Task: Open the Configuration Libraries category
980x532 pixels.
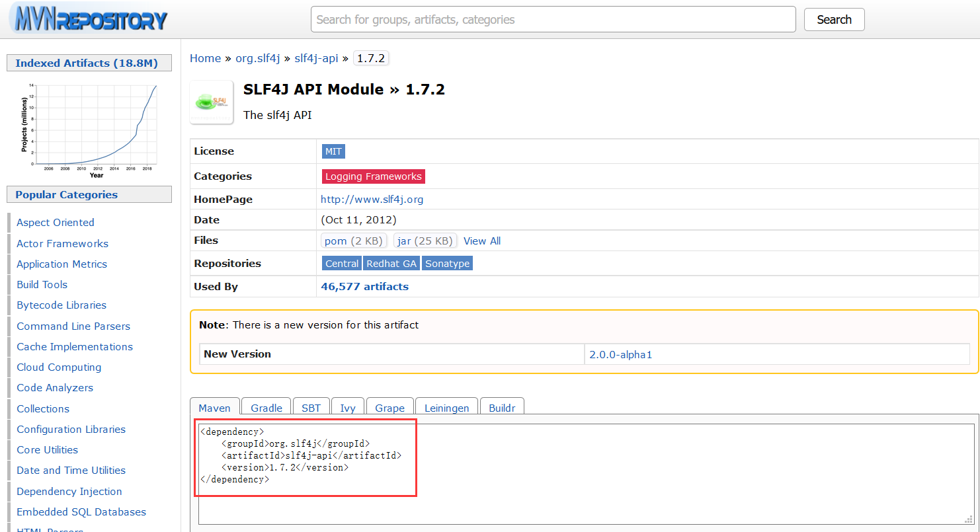Action: 71,430
